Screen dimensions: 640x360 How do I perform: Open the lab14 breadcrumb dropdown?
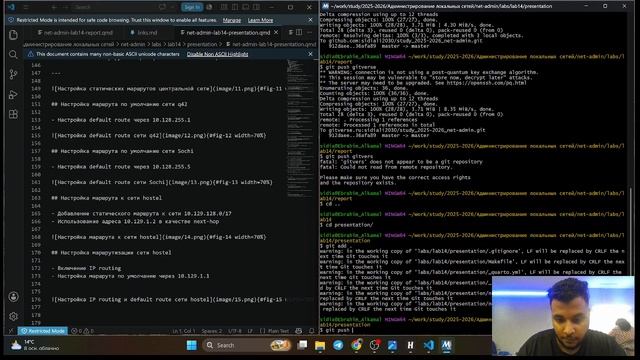tap(174, 44)
